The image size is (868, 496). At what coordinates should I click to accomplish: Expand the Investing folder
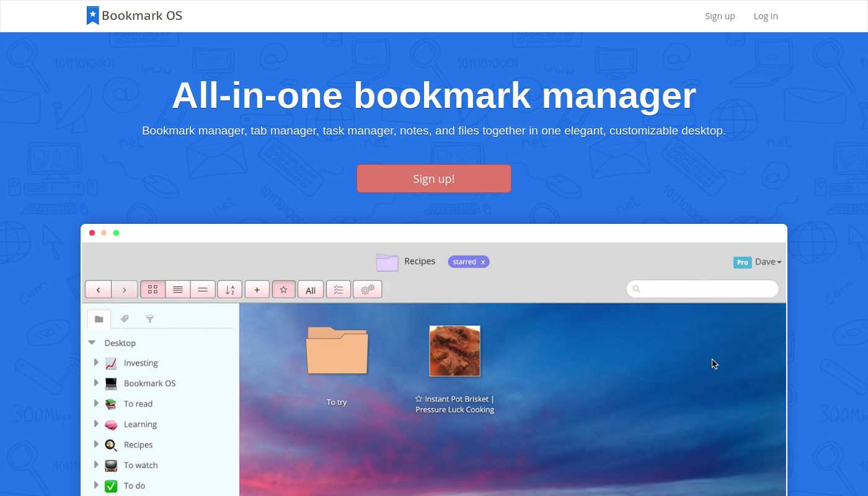(x=96, y=363)
